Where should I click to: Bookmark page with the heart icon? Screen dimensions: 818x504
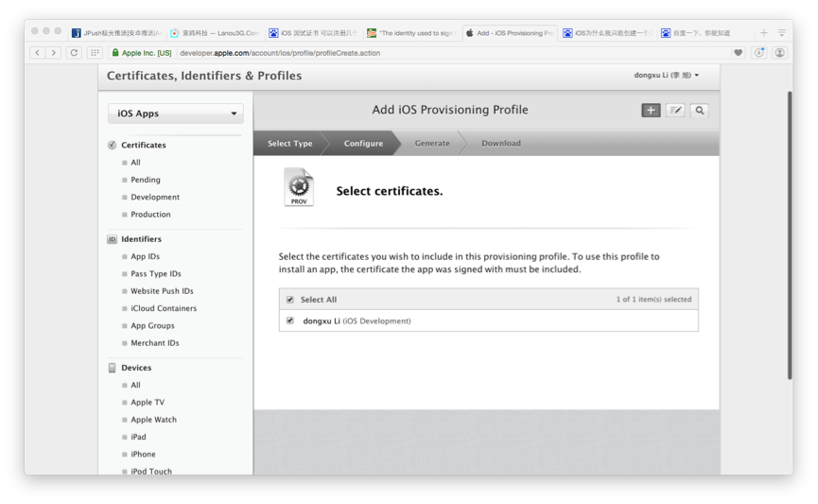(739, 53)
